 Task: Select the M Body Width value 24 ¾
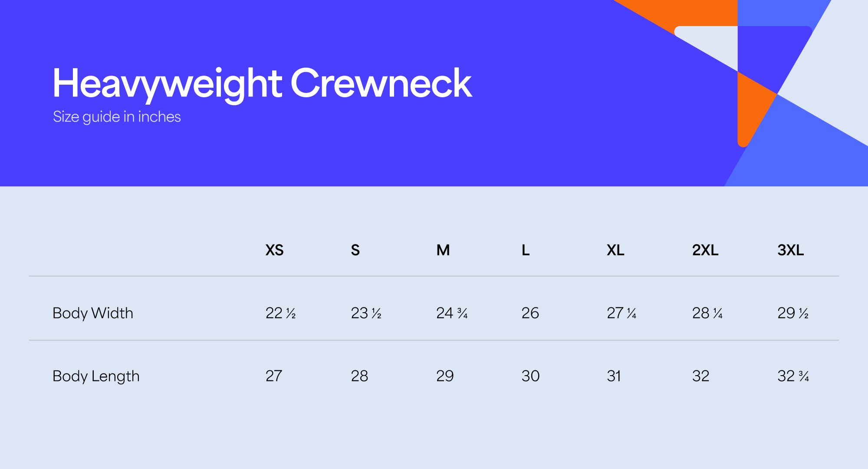click(452, 313)
